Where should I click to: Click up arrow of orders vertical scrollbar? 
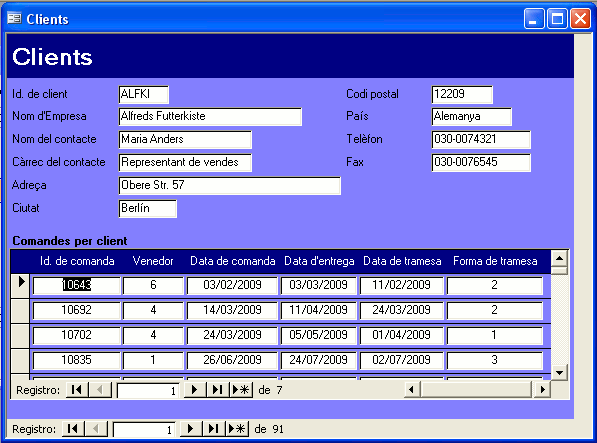tap(559, 259)
